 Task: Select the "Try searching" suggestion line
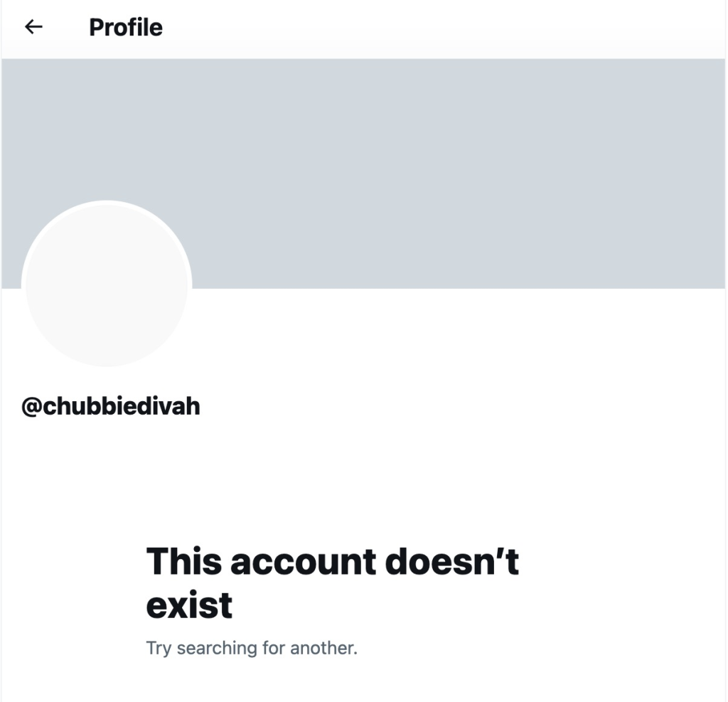[x=252, y=648]
